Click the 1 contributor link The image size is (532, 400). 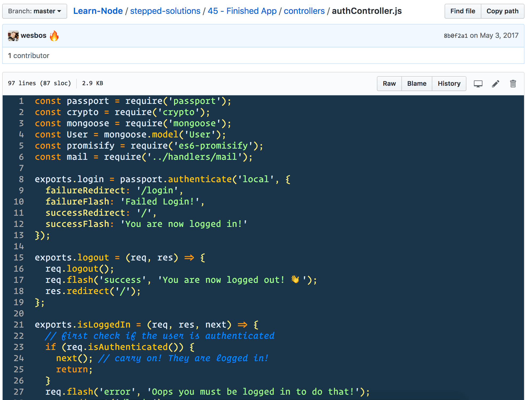coord(29,56)
